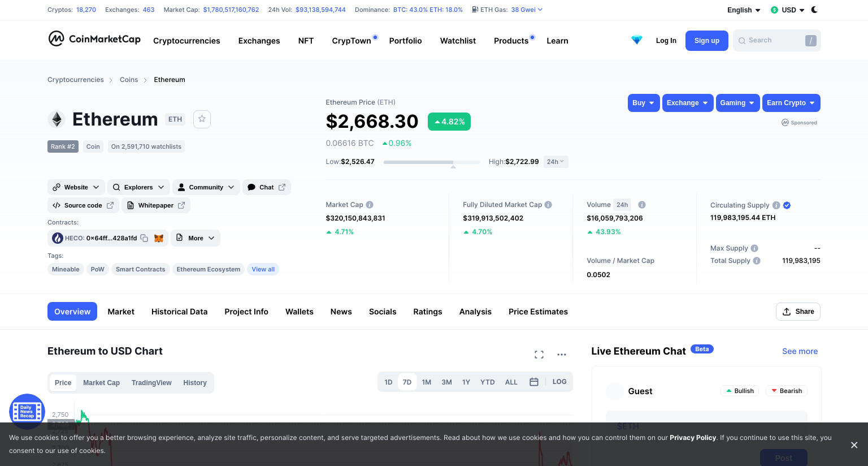
Task: Open See more chat link
Action: 800,351
